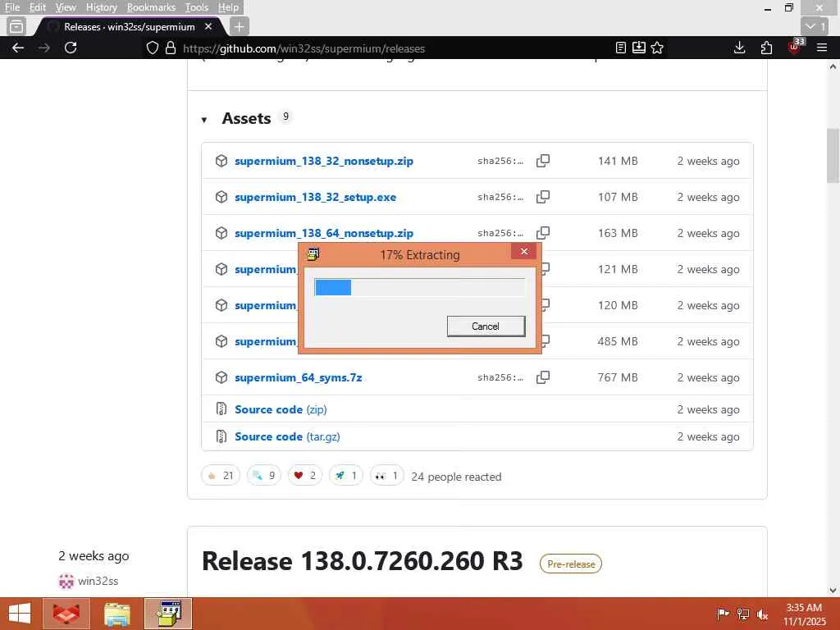Viewport: 840px width, 630px height.
Task: Go back with the back arrow
Action: pos(18,48)
